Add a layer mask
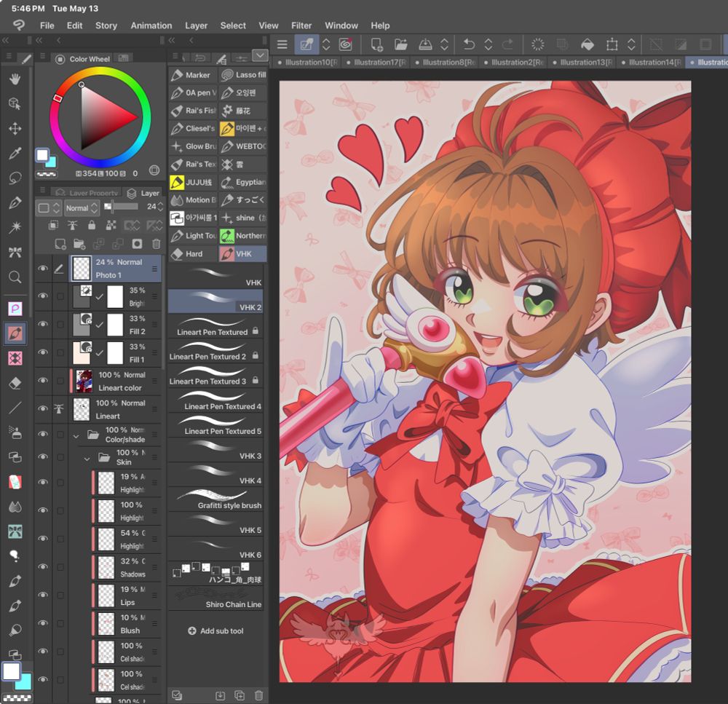Viewport: 728px width, 704px height. tap(137, 244)
